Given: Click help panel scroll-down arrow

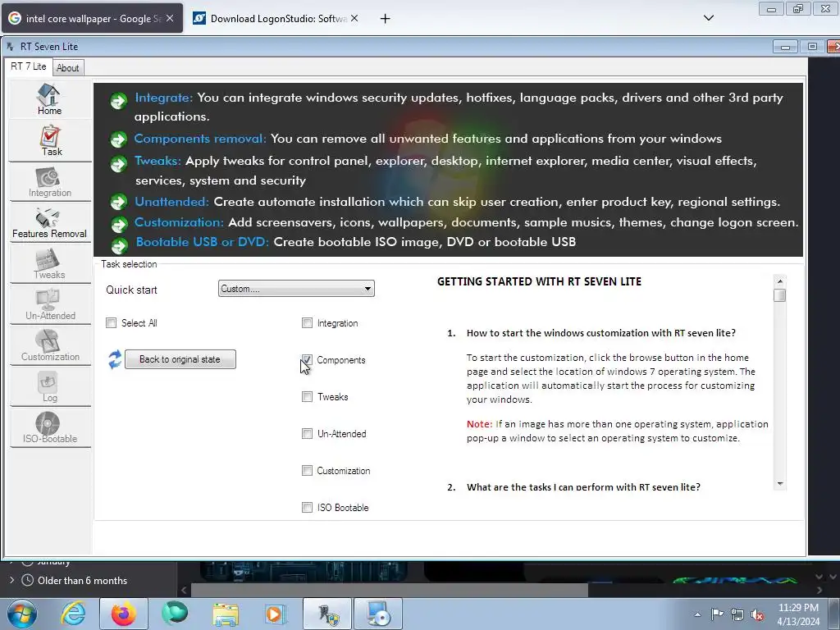Looking at the screenshot, I should [x=779, y=483].
